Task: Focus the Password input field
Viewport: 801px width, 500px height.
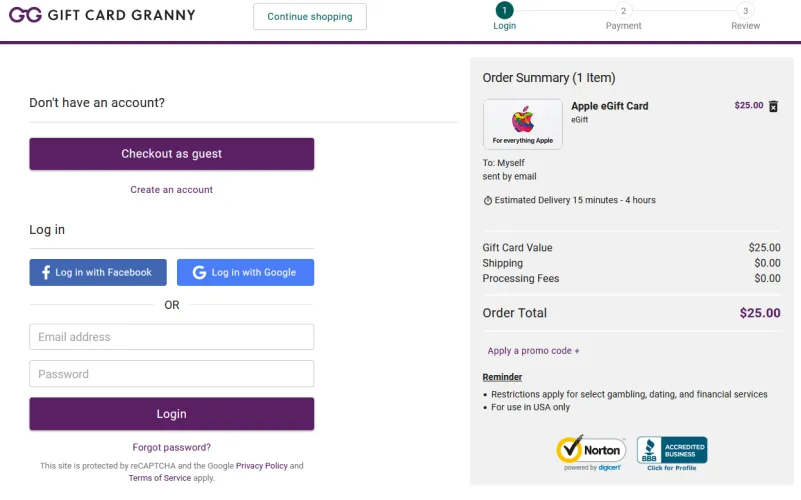Action: coord(171,374)
